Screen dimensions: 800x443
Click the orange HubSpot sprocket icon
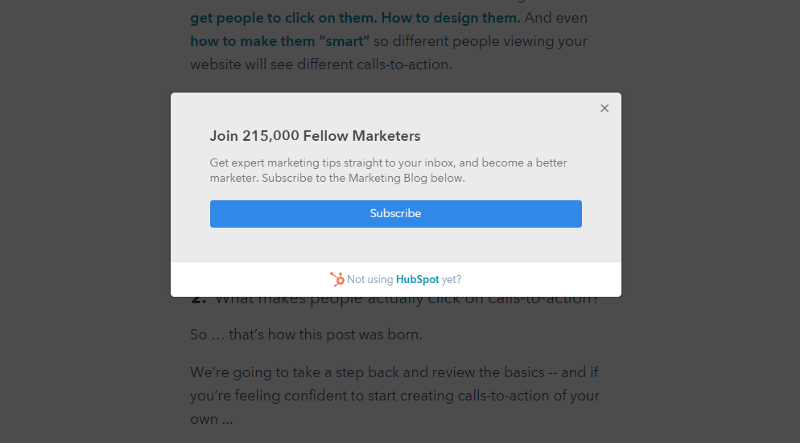337,280
